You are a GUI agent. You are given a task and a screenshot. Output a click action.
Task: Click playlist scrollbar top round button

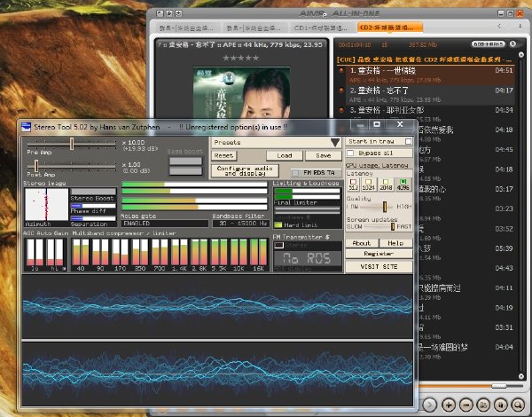[521, 55]
